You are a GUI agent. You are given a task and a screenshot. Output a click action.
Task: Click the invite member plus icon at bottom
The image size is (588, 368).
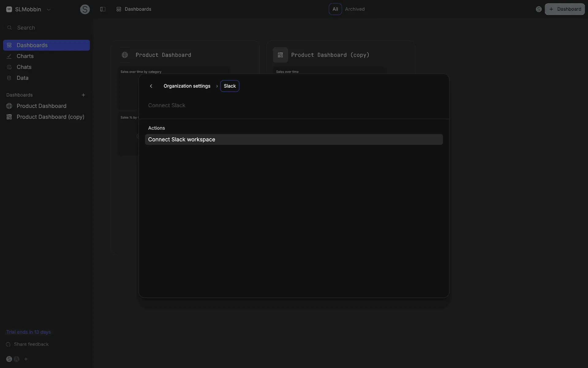click(26, 359)
